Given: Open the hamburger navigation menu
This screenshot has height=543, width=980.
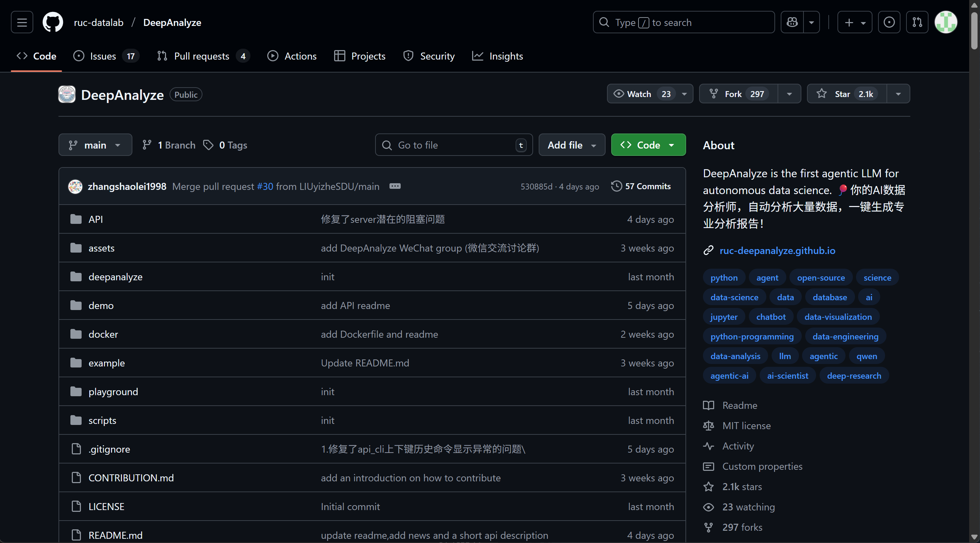Looking at the screenshot, I should tap(22, 22).
